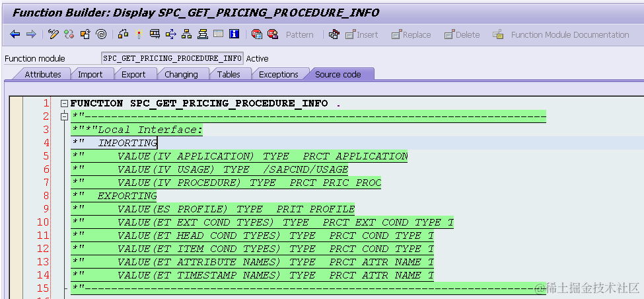This screenshot has height=299, width=644.
Task: Open the Changing tab
Action: coord(181,75)
